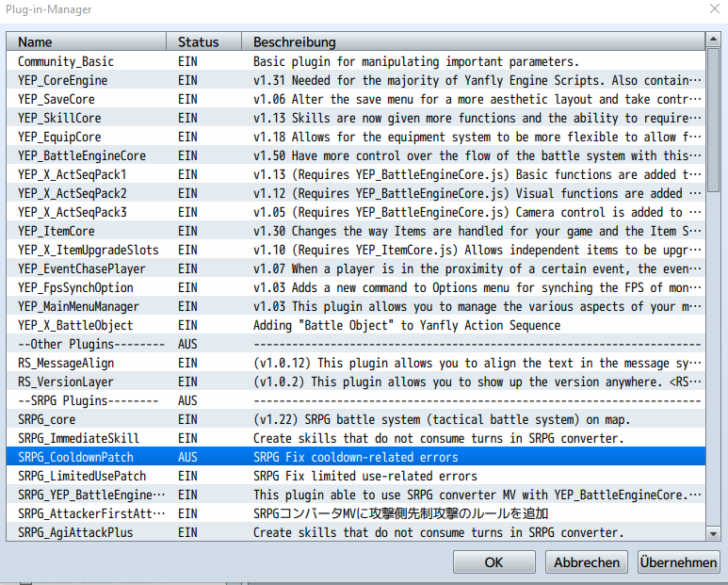This screenshot has height=585, width=728.
Task: Click the Übernehmen button
Action: pyautogui.click(x=678, y=562)
